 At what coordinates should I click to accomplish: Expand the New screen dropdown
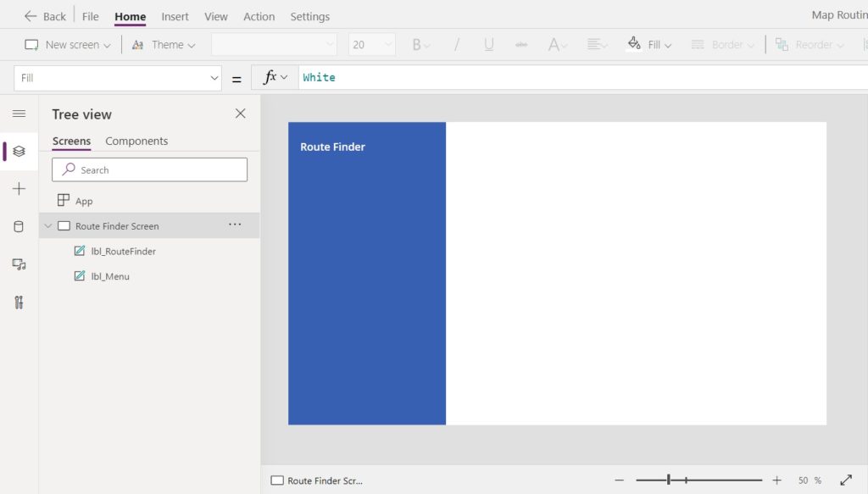tap(68, 44)
